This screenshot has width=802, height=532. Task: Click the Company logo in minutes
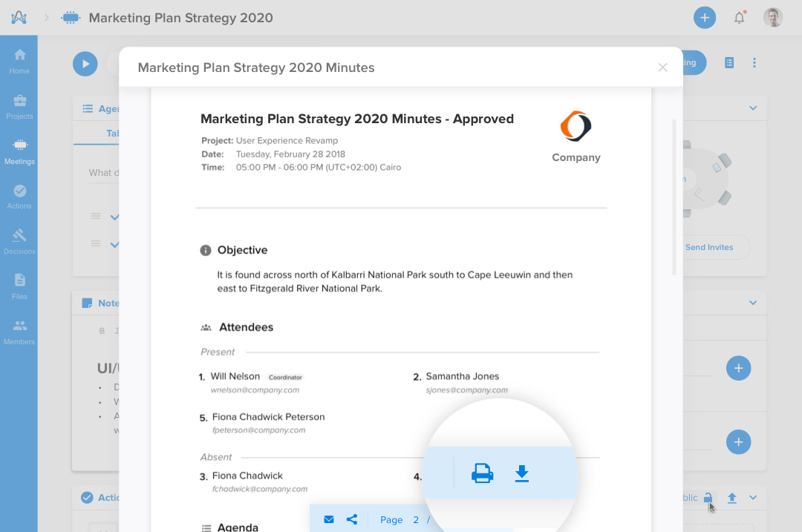576,125
